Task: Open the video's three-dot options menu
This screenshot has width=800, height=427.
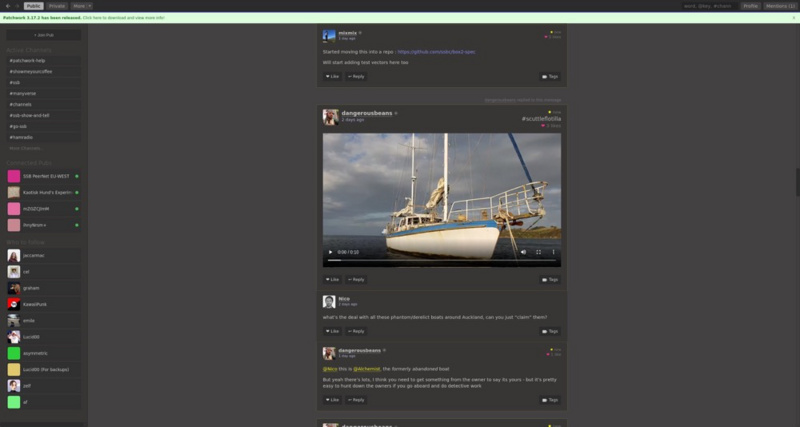Action: (x=553, y=252)
